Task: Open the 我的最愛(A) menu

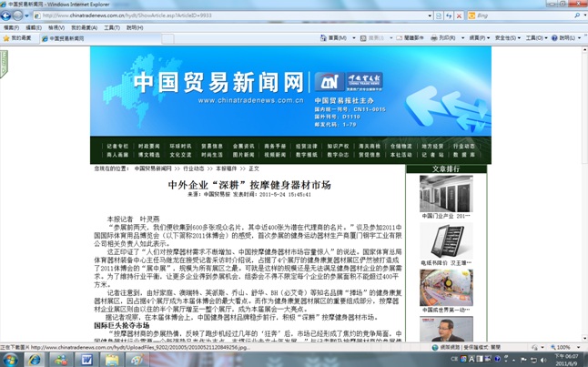Action: click(x=84, y=27)
